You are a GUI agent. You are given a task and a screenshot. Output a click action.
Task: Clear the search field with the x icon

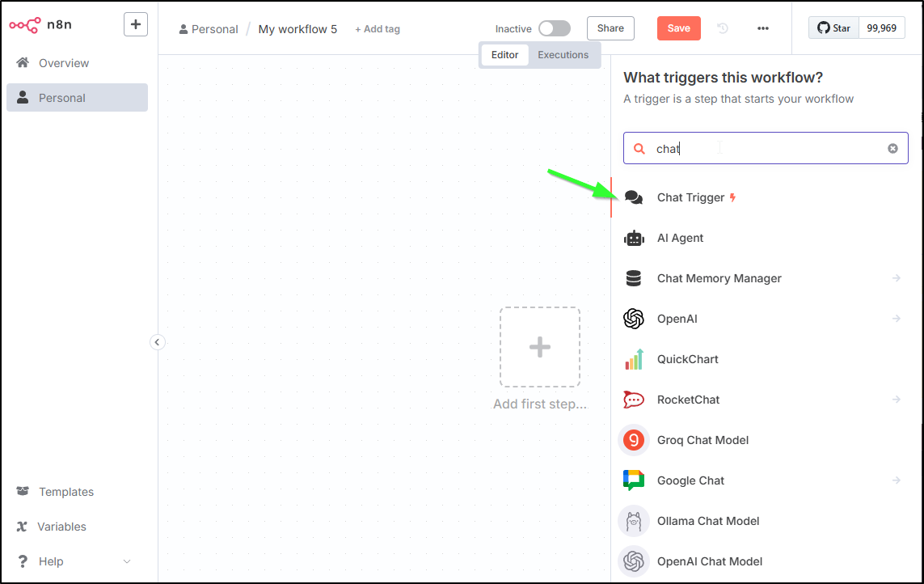pos(892,149)
